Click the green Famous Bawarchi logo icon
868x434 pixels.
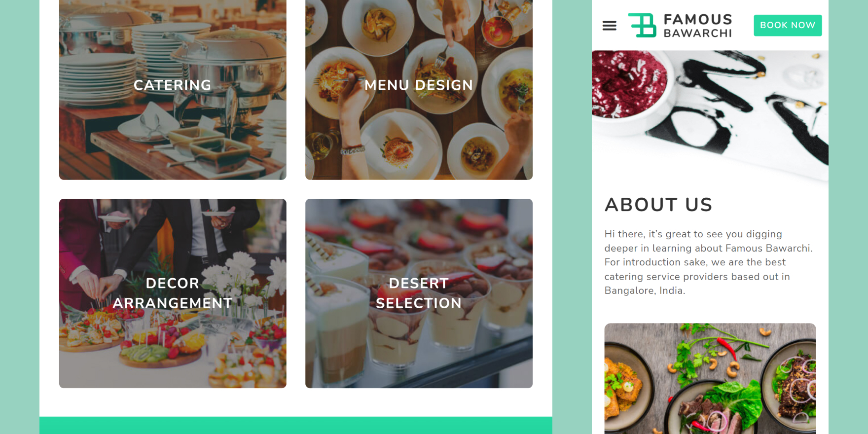click(x=642, y=25)
